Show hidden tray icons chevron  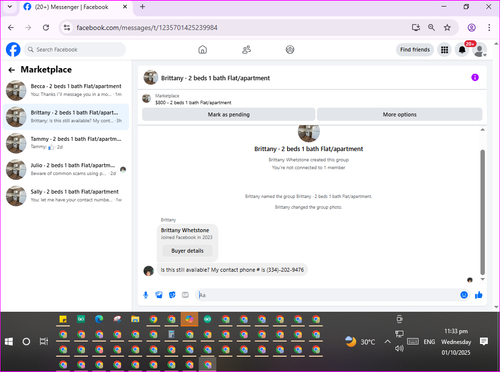click(387, 342)
